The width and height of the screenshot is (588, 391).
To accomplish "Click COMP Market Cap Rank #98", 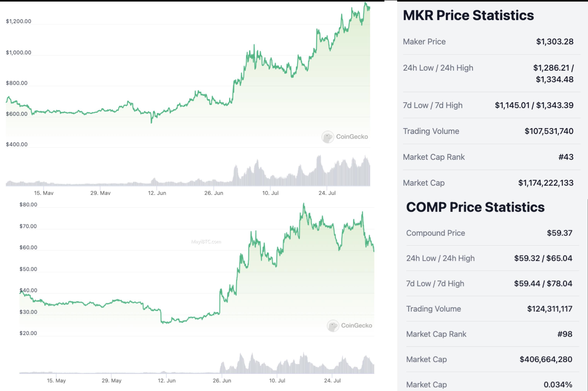I will point(565,334).
